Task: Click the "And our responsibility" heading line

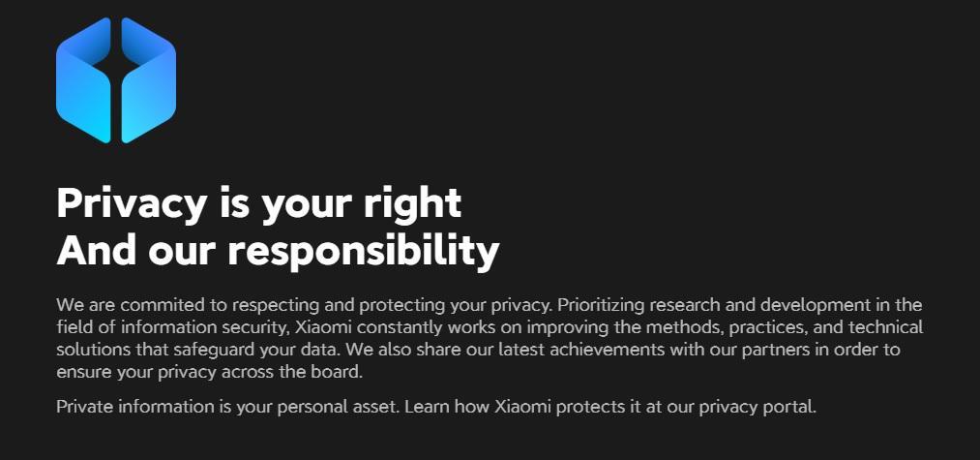Action: pos(278,251)
